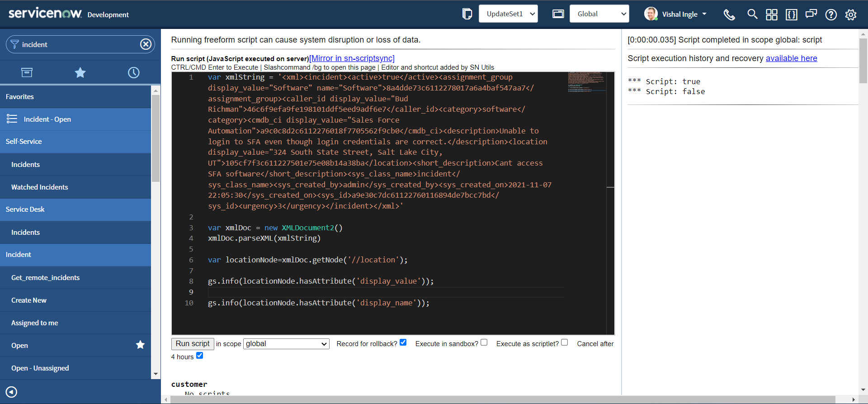Toggle Record for rollback checkbox
The width and height of the screenshot is (868, 404).
coord(403,342)
